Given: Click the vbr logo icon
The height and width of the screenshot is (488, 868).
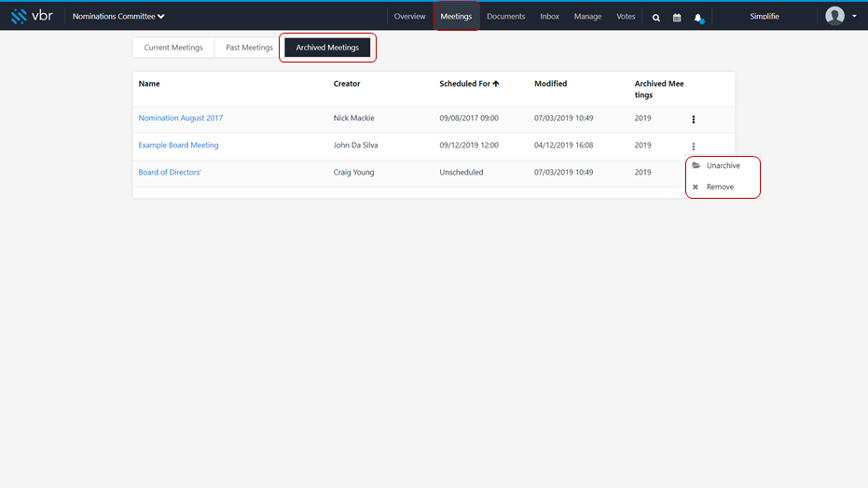Looking at the screenshot, I should (x=19, y=16).
